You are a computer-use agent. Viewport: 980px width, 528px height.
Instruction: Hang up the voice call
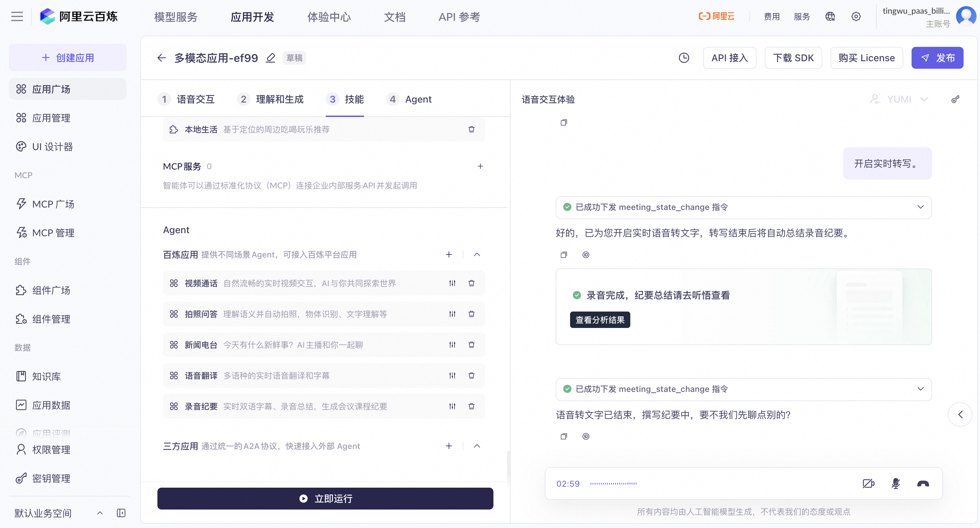pyautogui.click(x=923, y=484)
